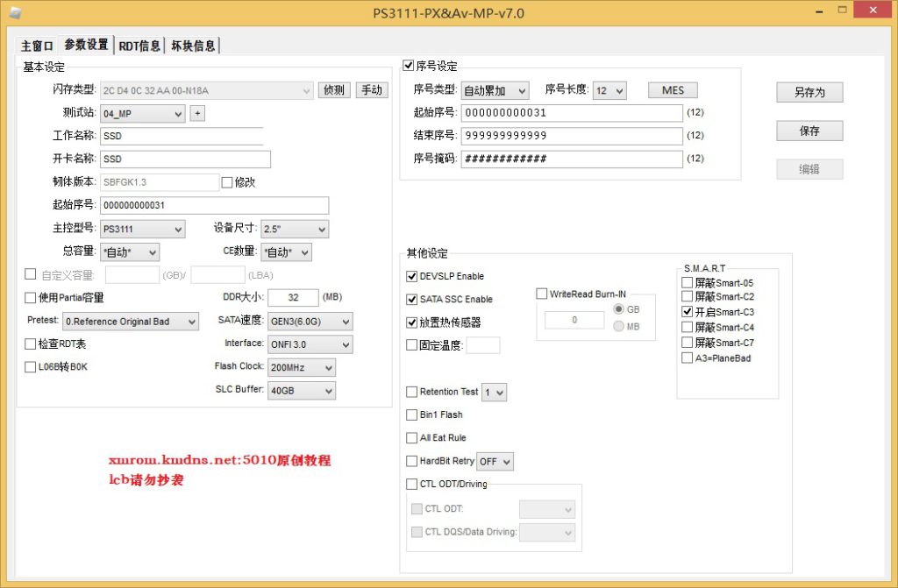898x588 pixels.
Task: Click the 保存 save button
Action: [809, 131]
